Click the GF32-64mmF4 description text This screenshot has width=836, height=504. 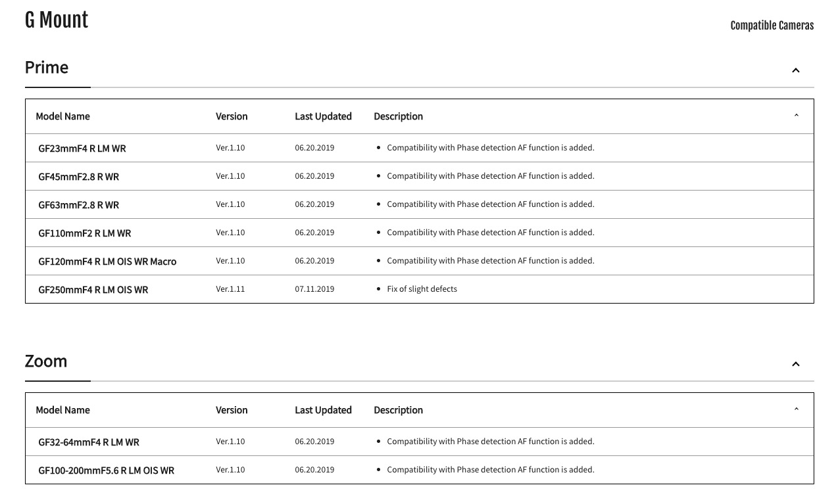(491, 442)
